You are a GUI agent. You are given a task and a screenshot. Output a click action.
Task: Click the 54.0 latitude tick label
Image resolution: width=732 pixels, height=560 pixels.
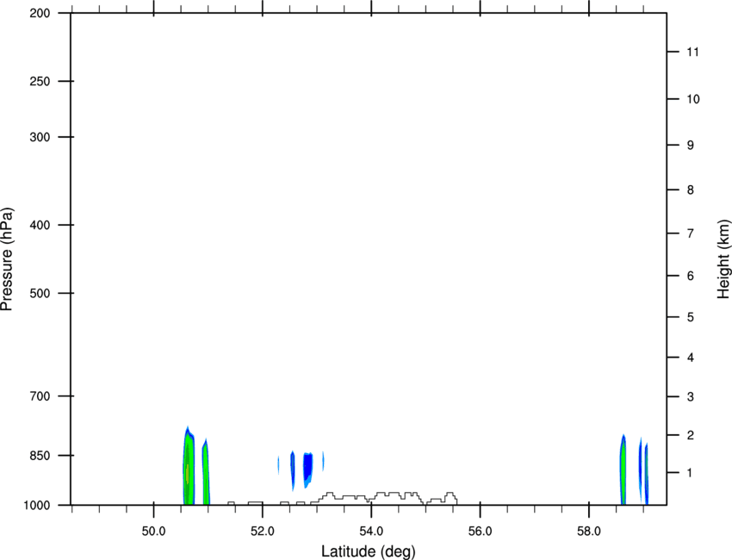click(371, 532)
